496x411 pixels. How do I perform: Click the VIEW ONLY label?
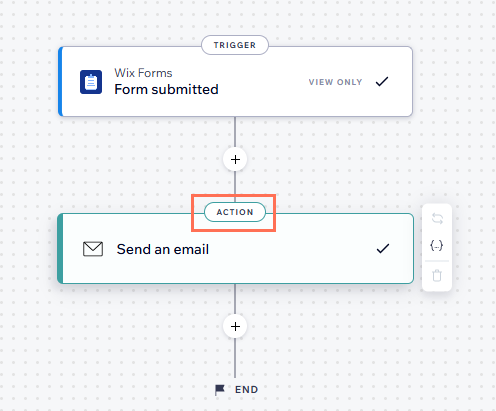pos(335,82)
